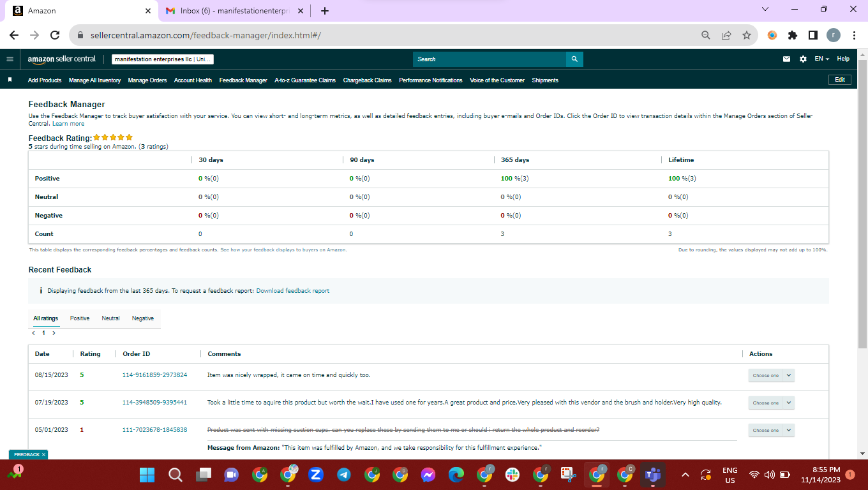Open the settings gear icon

tap(803, 59)
